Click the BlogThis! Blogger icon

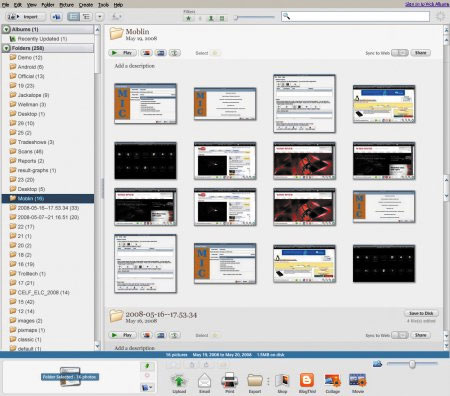click(307, 380)
